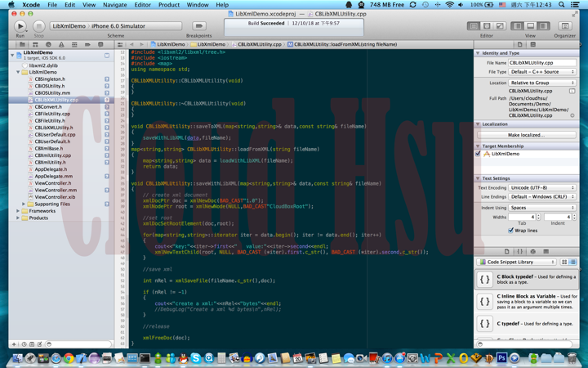The width and height of the screenshot is (588, 368).
Task: Open the Debug navigator
Action: (74, 44)
